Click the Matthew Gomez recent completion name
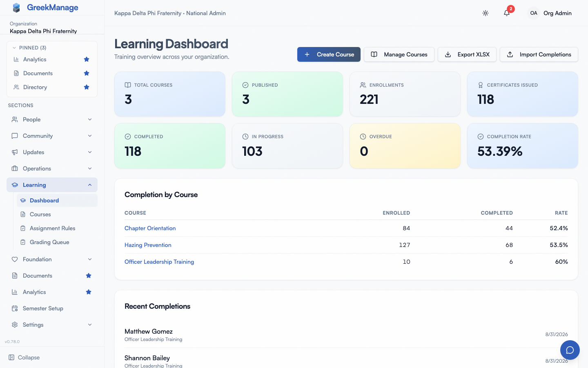Image resolution: width=588 pixels, height=368 pixels. coord(149,331)
